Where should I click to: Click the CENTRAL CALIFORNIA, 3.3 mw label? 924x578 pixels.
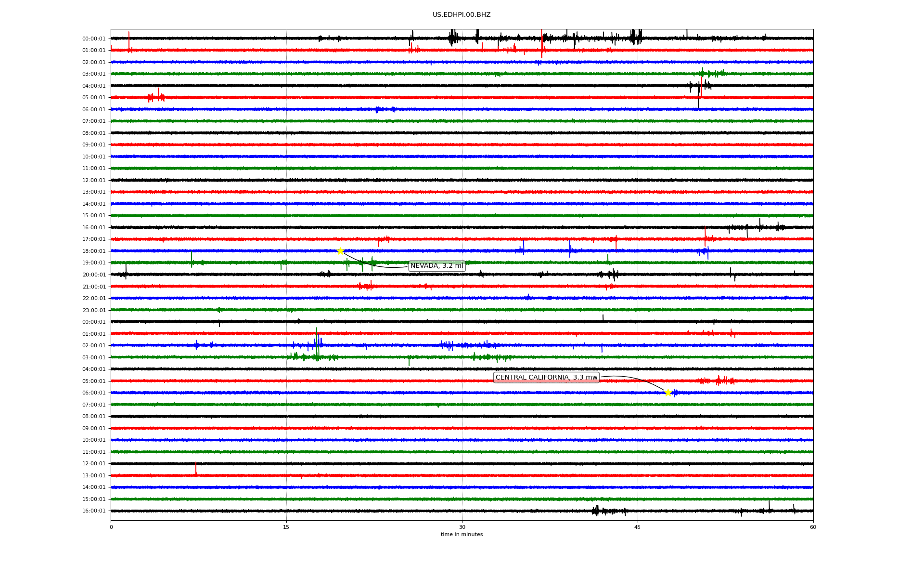point(546,378)
